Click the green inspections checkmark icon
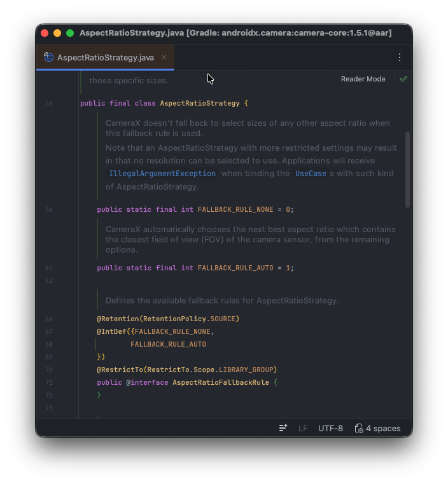448x484 pixels. click(403, 80)
